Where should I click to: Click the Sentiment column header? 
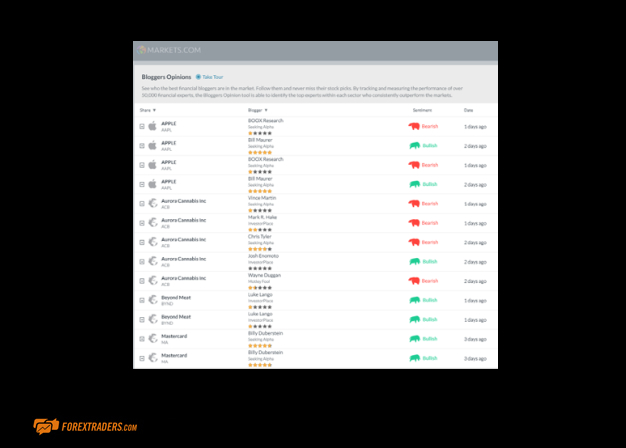point(422,110)
